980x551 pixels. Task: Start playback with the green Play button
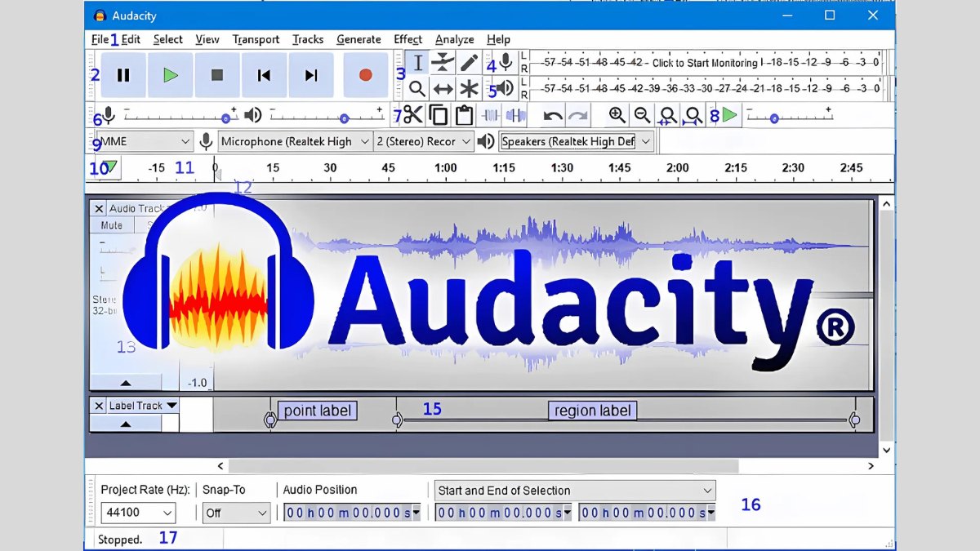170,75
